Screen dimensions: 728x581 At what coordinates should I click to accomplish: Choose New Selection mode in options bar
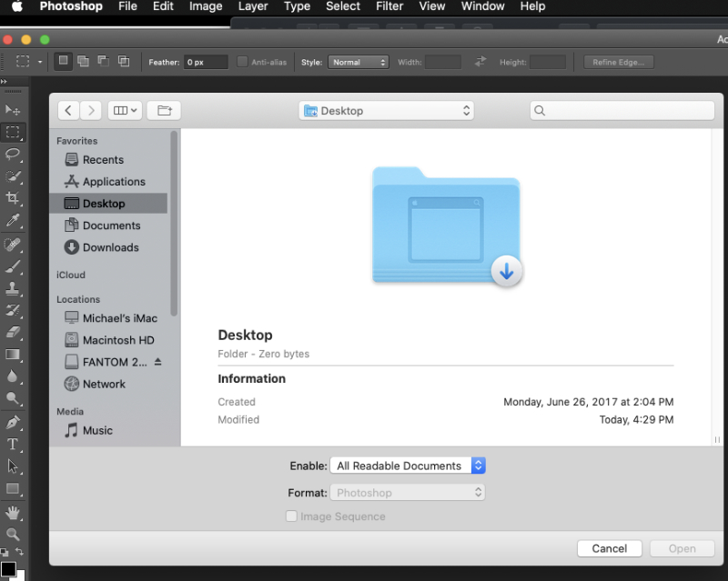click(x=63, y=61)
